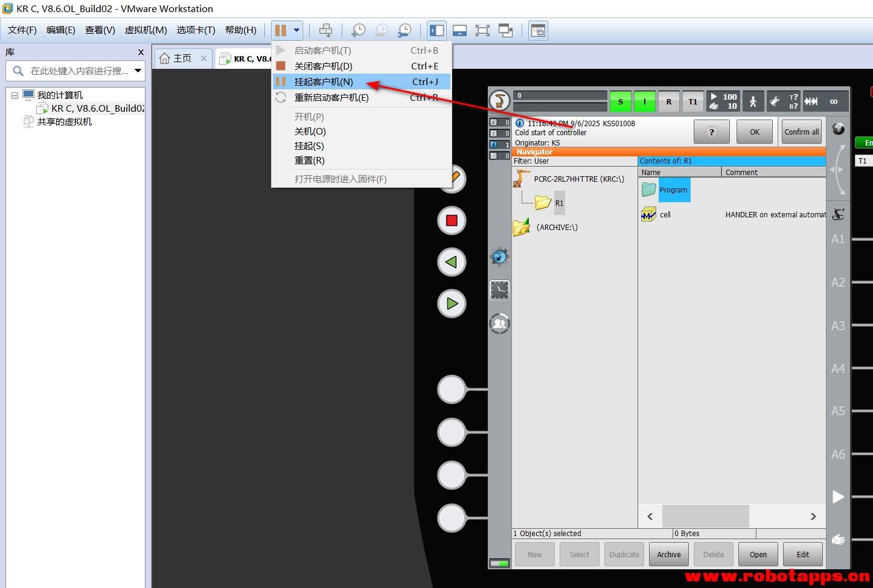Acknowledge the message with OK button

755,132
